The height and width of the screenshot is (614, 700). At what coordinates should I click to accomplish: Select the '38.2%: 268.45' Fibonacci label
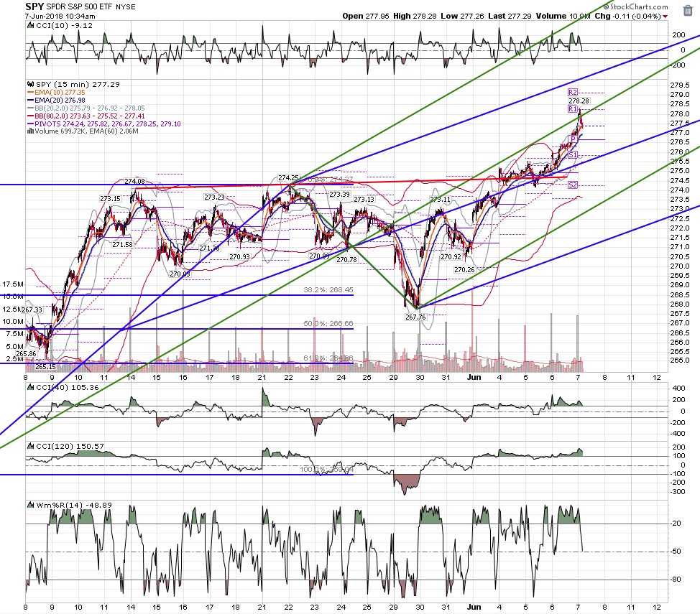tap(328, 290)
